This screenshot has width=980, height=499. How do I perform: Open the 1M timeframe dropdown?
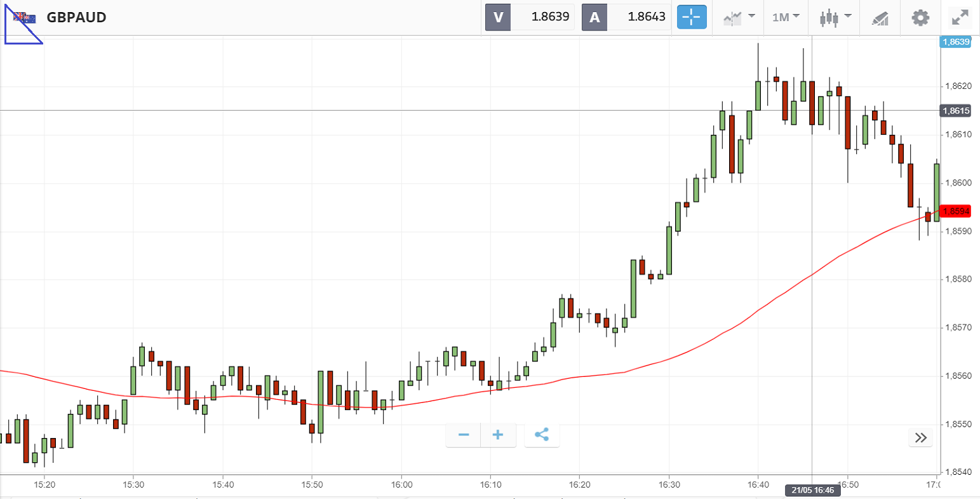coord(786,17)
